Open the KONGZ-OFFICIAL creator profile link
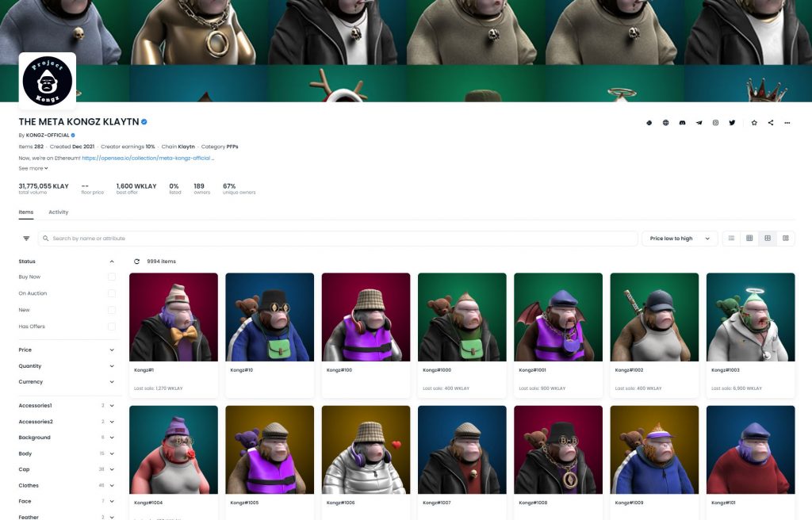The height and width of the screenshot is (520, 812). click(x=48, y=136)
